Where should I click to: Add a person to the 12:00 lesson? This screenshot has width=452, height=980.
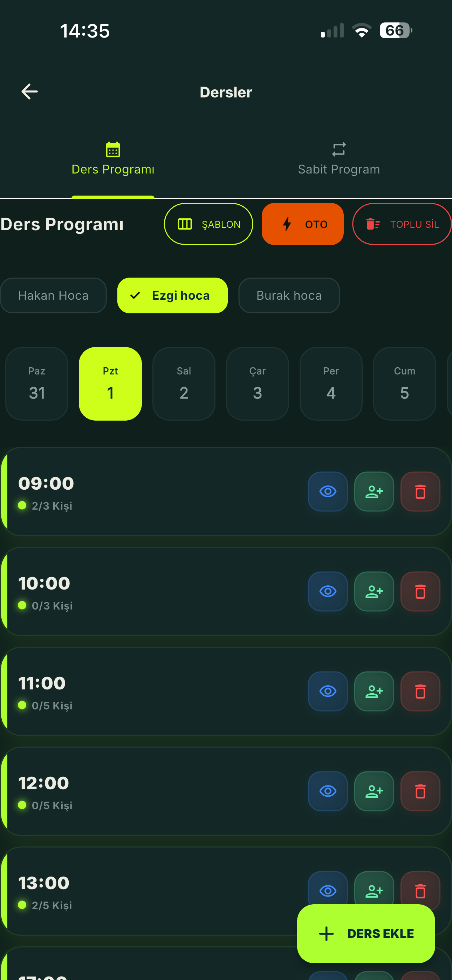[x=374, y=791]
